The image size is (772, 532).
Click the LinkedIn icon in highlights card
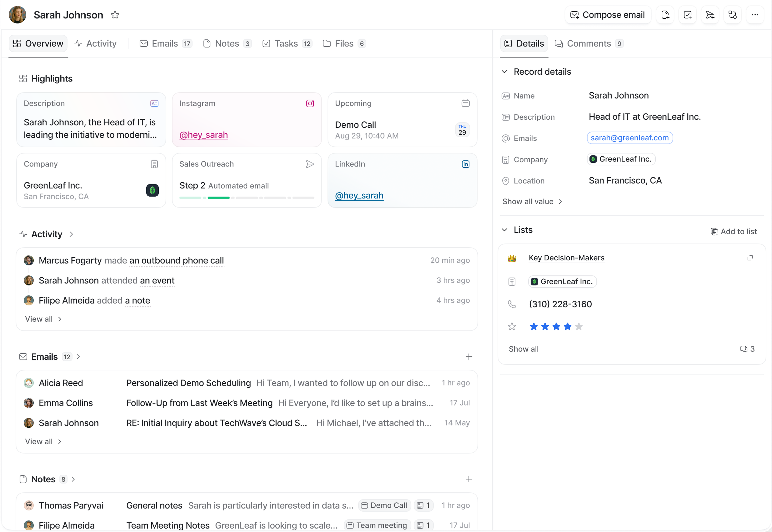coord(466,164)
